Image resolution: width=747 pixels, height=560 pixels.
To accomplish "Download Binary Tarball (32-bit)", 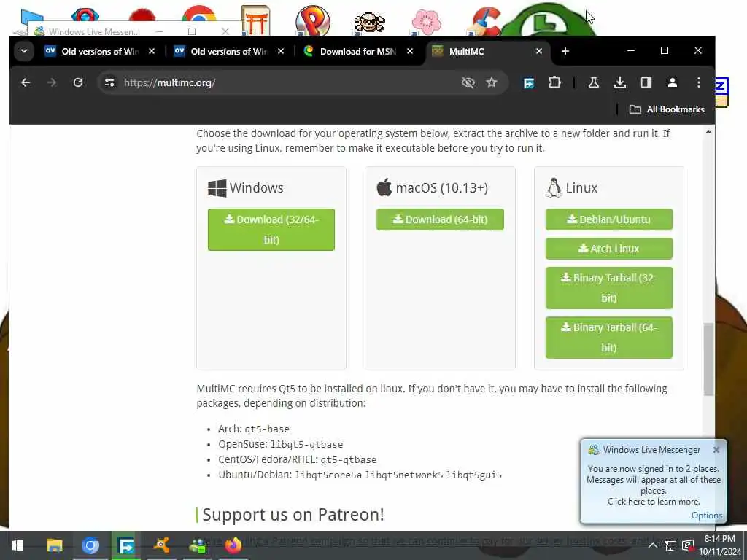I will click(609, 288).
